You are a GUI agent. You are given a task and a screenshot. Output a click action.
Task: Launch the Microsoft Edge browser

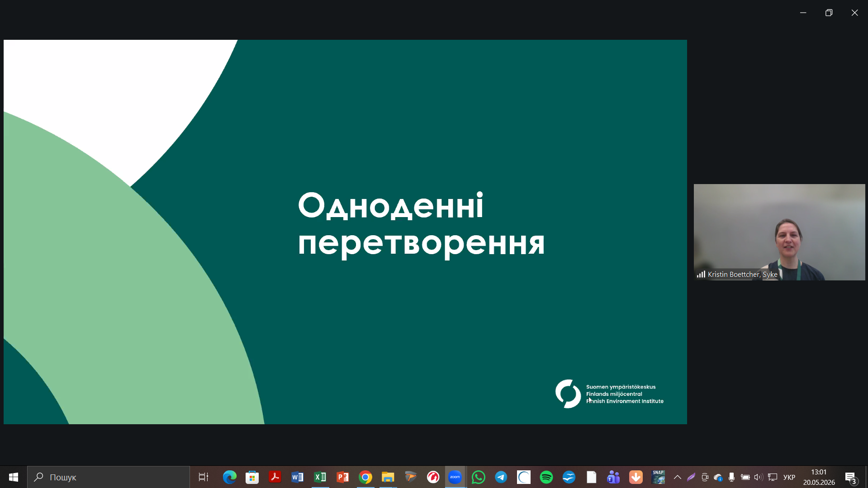tap(230, 477)
